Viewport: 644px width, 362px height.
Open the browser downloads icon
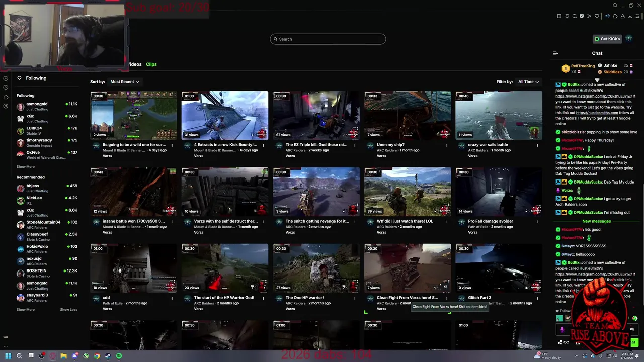pyautogui.click(x=630, y=16)
